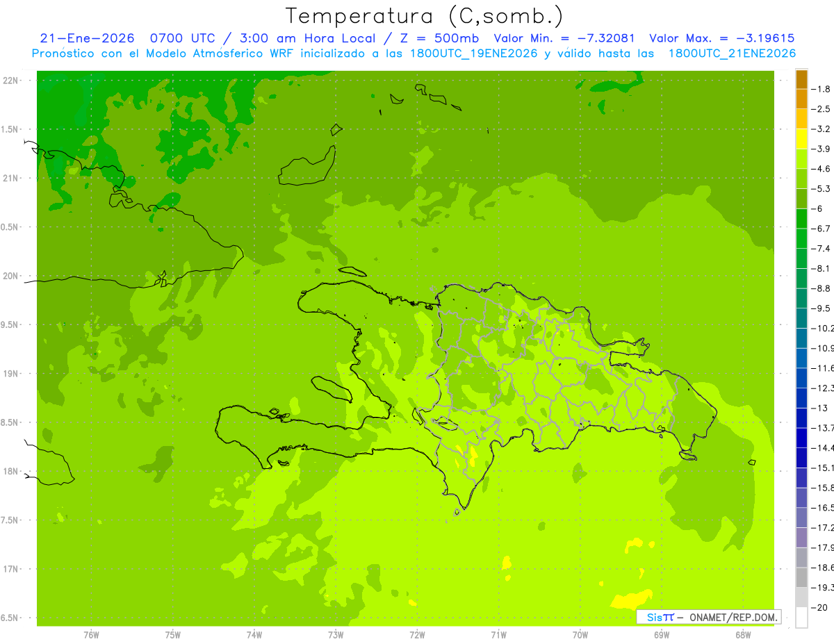The height and width of the screenshot is (644, 834).
Task: Select initialization time "1800UTC_19ENE2026"
Action: coord(476,53)
